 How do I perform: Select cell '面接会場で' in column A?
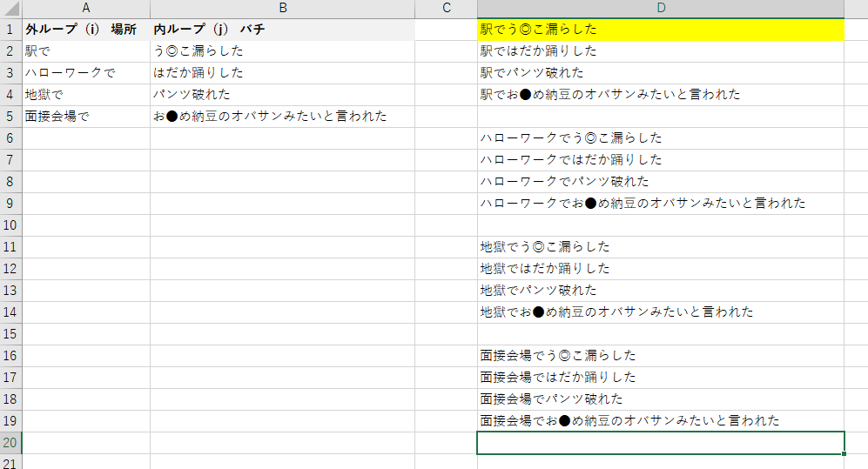[x=86, y=116]
